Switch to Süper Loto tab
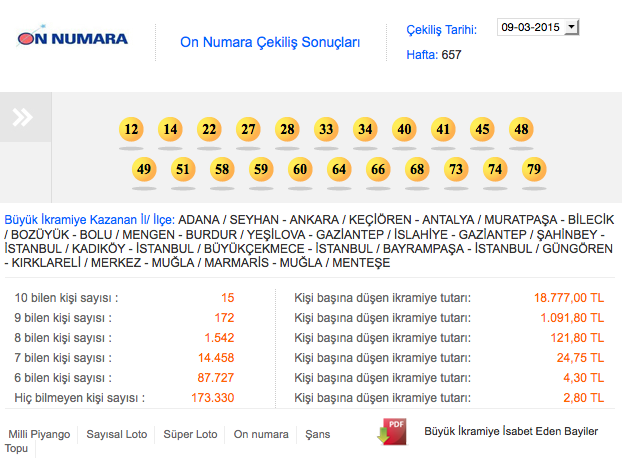The image size is (622, 468). pyautogui.click(x=190, y=434)
